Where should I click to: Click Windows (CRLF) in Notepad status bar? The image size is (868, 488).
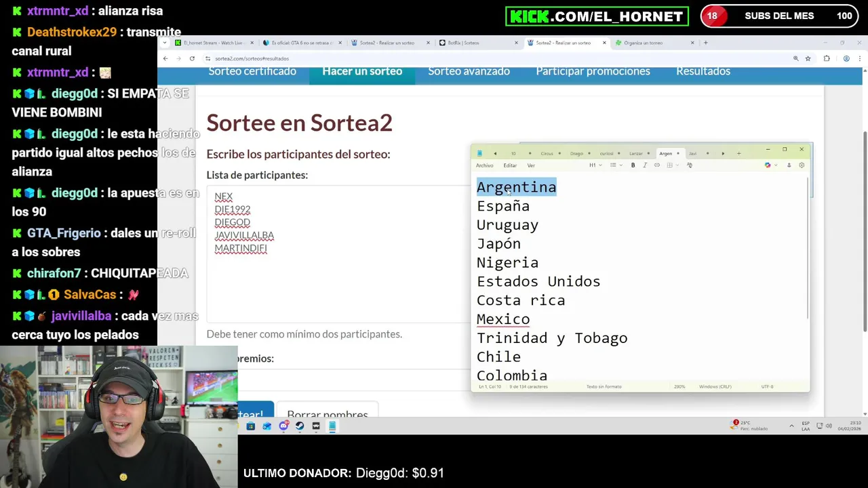point(715,387)
